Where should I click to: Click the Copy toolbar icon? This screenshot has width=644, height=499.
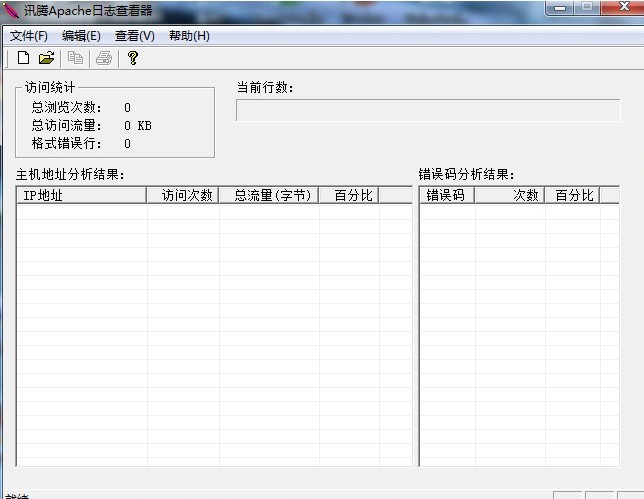76,58
